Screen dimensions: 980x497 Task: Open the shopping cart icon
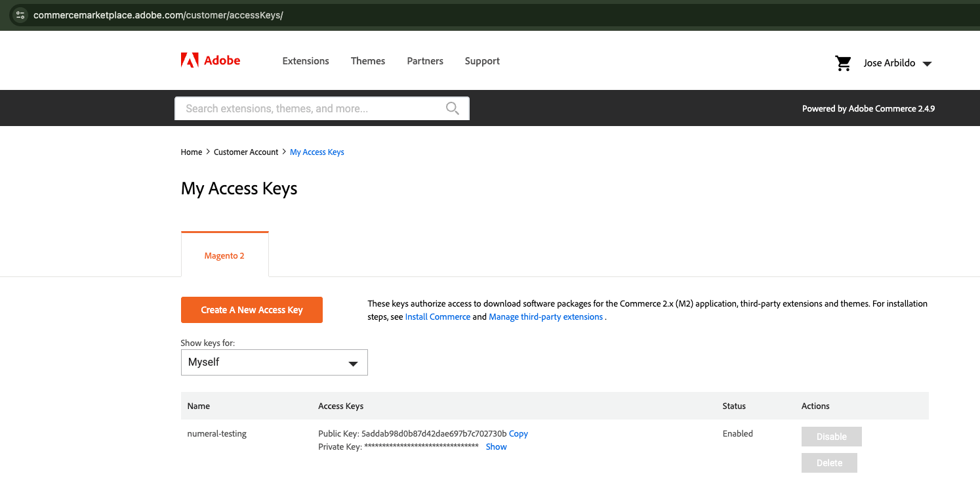coord(843,63)
